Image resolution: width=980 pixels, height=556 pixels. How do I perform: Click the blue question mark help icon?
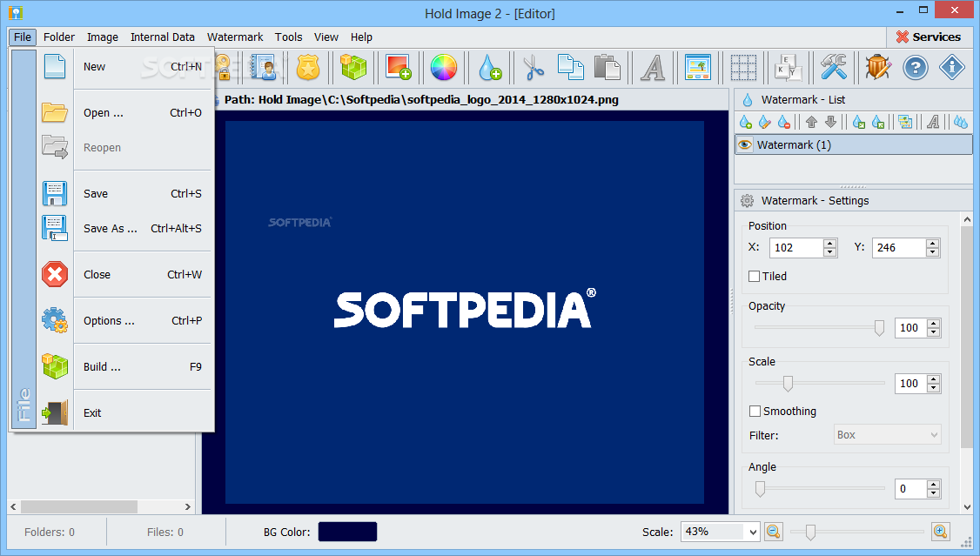[x=916, y=67]
